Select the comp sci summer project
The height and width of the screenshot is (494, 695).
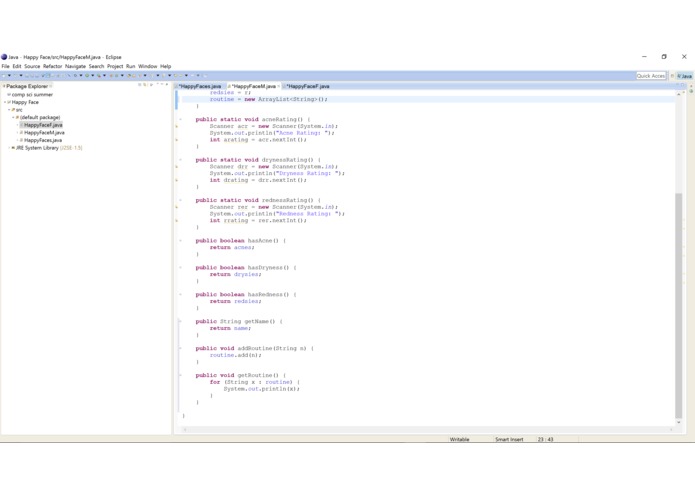click(x=32, y=95)
